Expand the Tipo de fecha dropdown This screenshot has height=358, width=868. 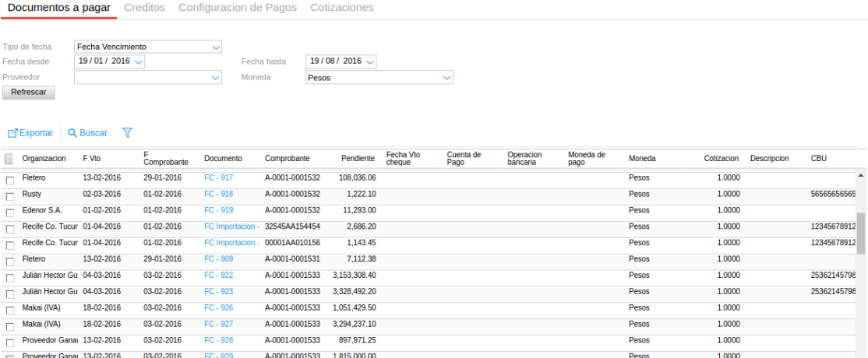point(216,47)
